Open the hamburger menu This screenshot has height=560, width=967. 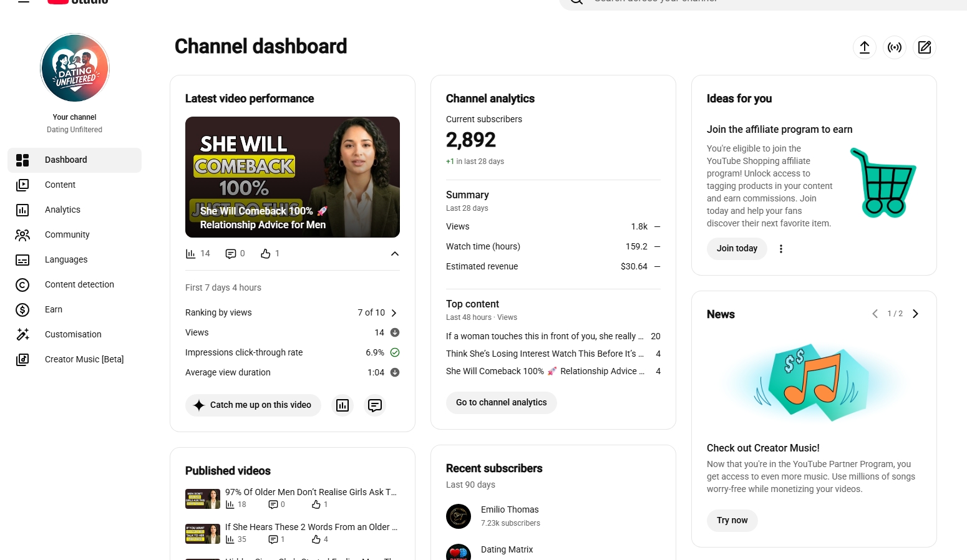coord(24,2)
